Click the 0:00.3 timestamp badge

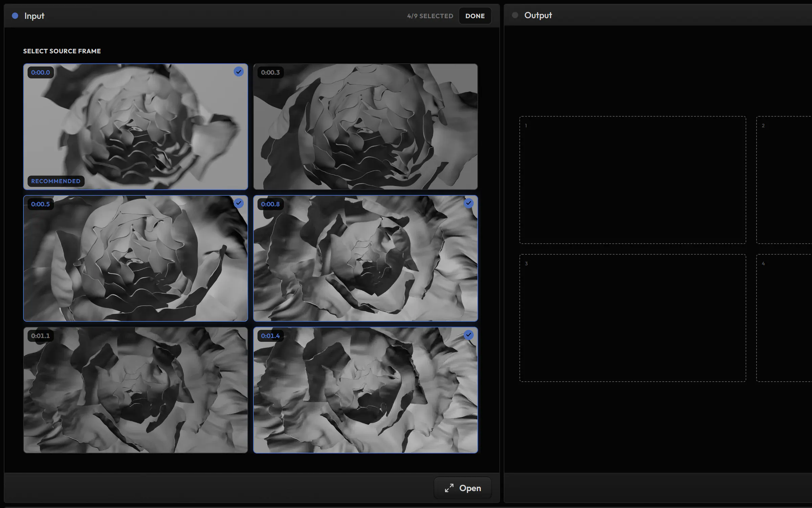click(x=270, y=72)
